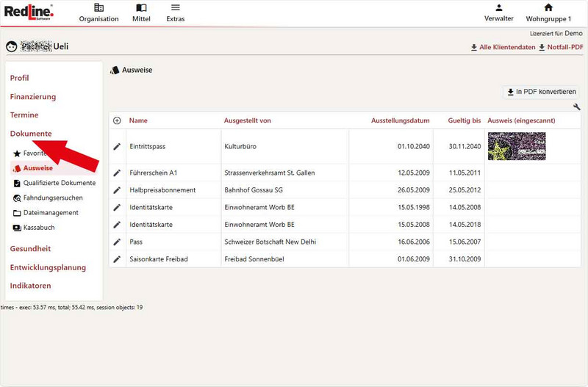Click pencil icon next to Pass row
Image resolution: width=588 pixels, height=387 pixels.
pyautogui.click(x=117, y=242)
